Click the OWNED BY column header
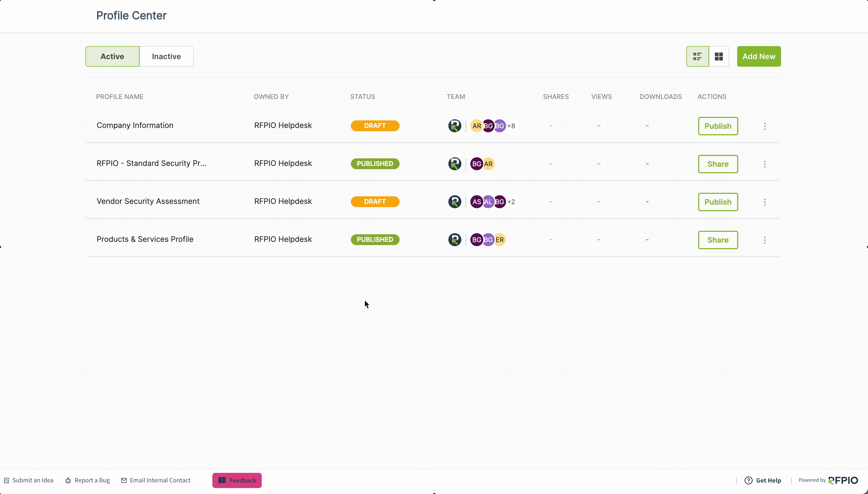The image size is (868, 494). click(271, 97)
